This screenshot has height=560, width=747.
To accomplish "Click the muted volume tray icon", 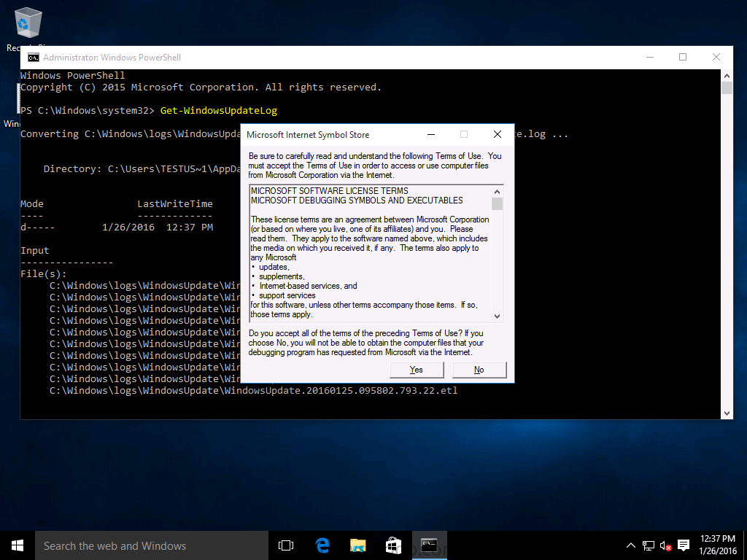I will point(665,545).
